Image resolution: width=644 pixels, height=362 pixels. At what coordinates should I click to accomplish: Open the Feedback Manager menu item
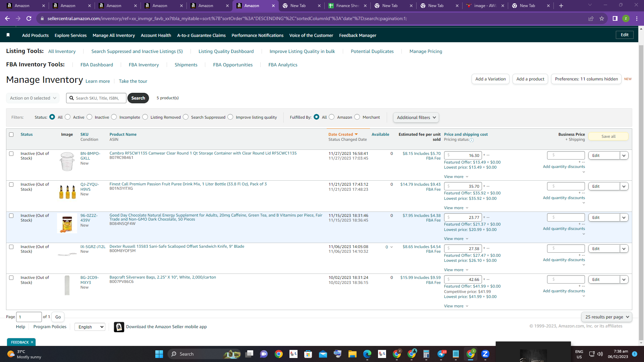pos(358,35)
